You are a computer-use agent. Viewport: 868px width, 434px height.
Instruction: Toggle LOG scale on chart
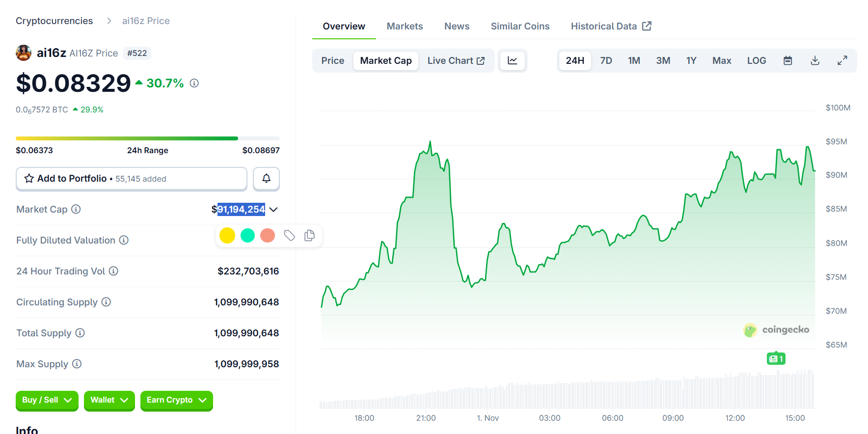(756, 61)
